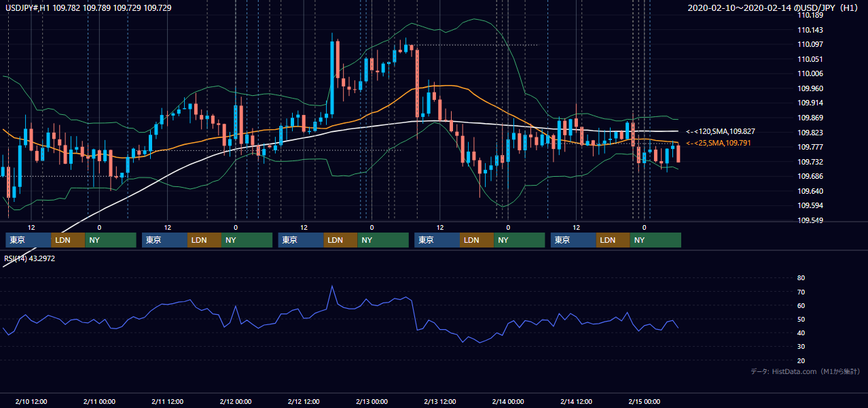Screen dimensions: 868x408
Task: Click price axis value 109.914
Action: click(x=811, y=103)
